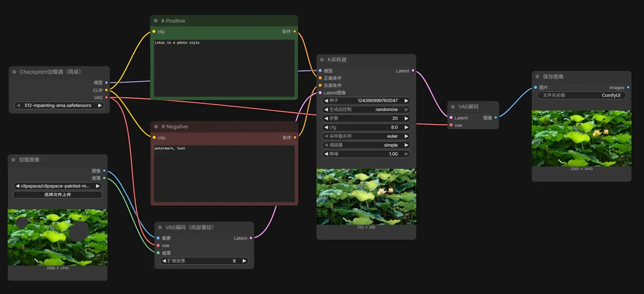Image resolution: width=644 pixels, height=294 pixels.
Task: Click the negative prompt text 'watermark, text'
Action: point(170,148)
